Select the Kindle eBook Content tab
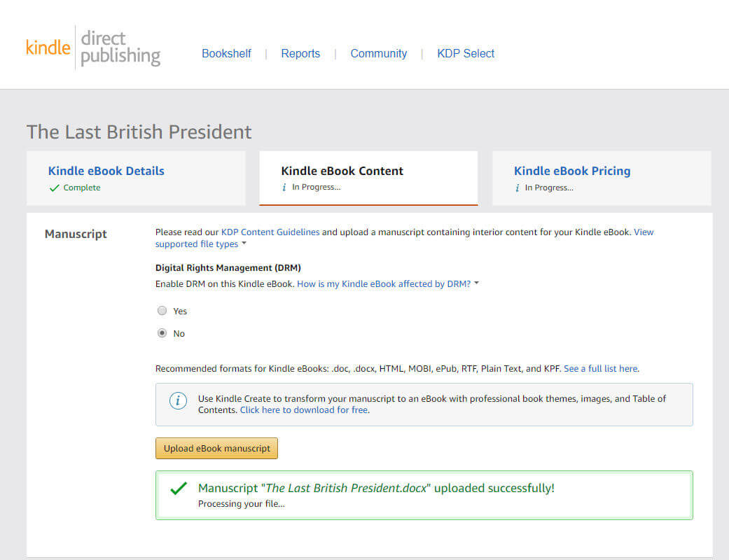Screen dimensions: 729x560 (x=368, y=178)
